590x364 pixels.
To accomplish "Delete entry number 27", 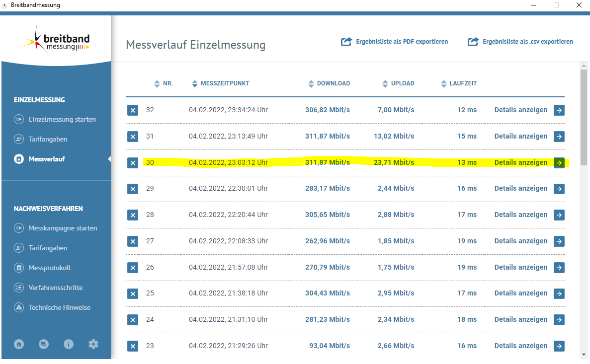I will (132, 241).
